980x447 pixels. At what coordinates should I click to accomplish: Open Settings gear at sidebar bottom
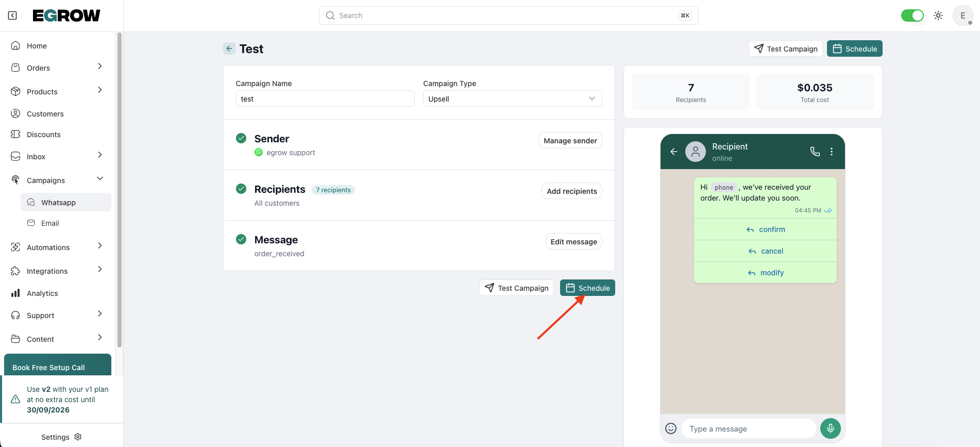(x=78, y=437)
